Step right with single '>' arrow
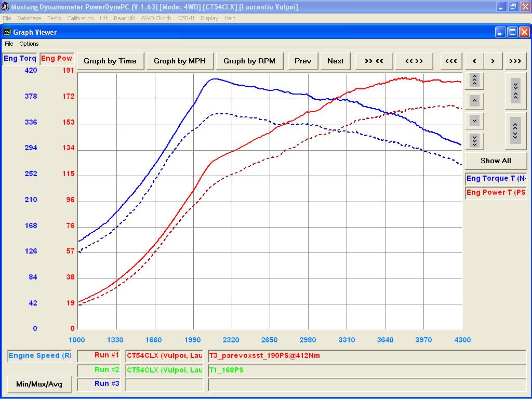 [493, 61]
